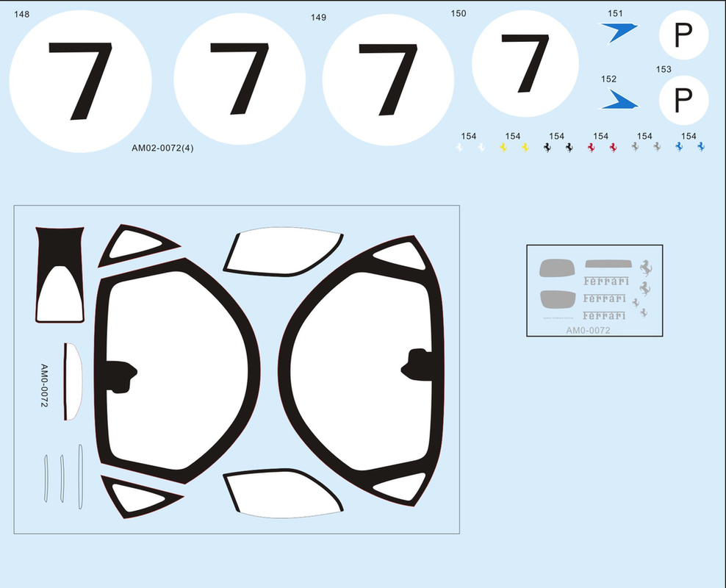Click the number label 148
Screen dimensions: 726x588
point(22,15)
